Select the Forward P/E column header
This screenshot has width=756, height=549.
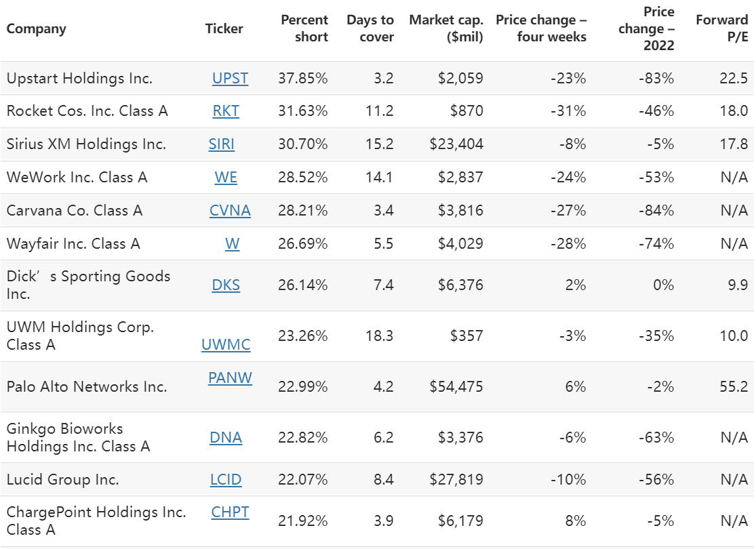pyautogui.click(x=721, y=28)
